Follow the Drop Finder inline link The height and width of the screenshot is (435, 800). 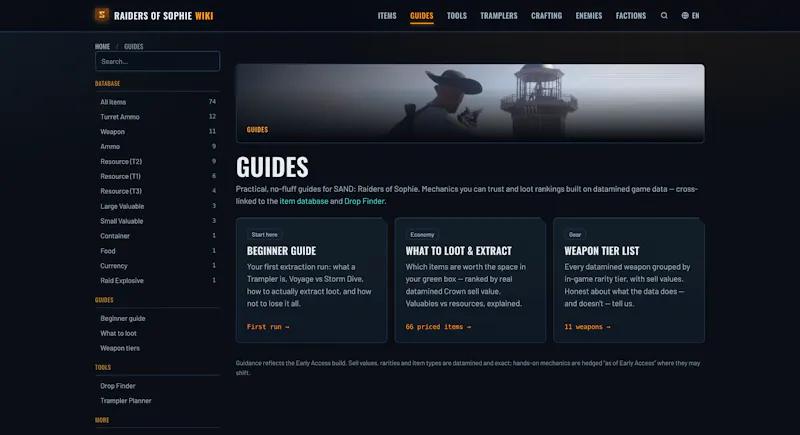click(364, 201)
